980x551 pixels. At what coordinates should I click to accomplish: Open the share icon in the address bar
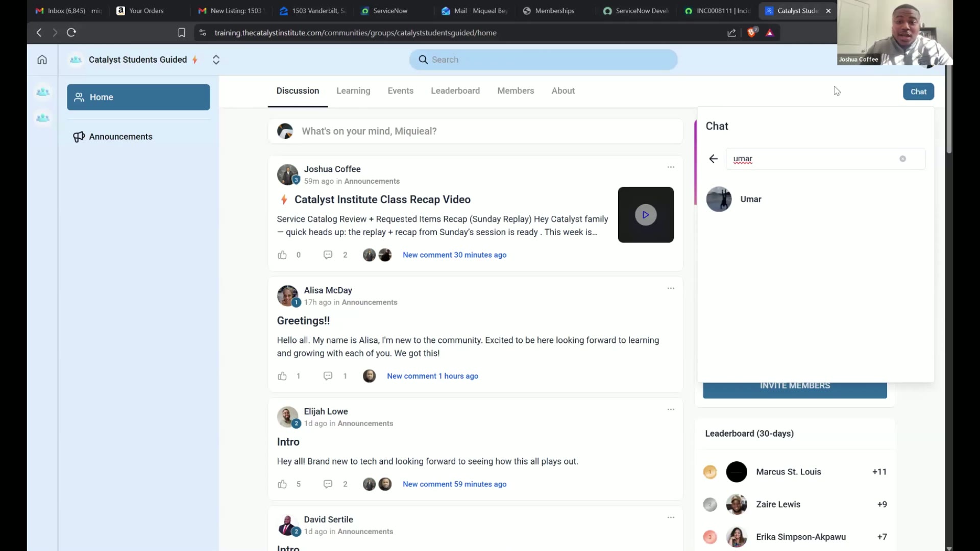click(x=731, y=33)
